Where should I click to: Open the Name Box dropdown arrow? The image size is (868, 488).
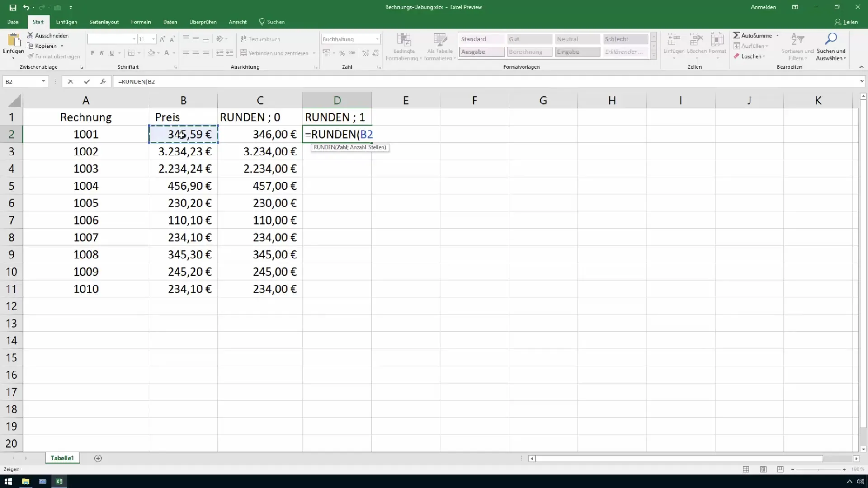43,81
